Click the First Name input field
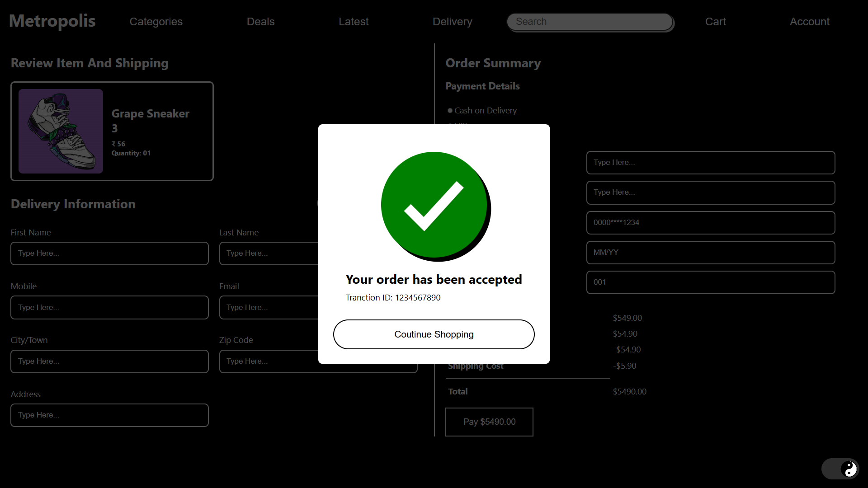868x488 pixels. pyautogui.click(x=109, y=253)
